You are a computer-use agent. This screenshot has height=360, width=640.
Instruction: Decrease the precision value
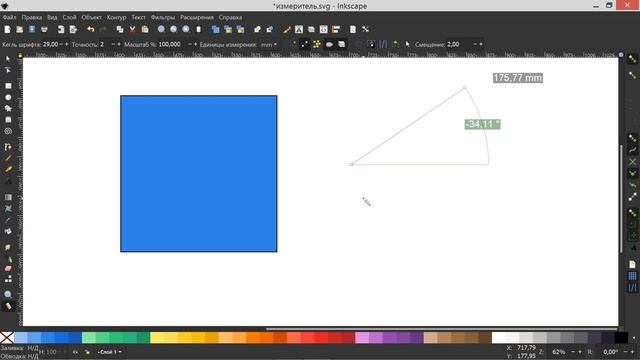coord(113,44)
